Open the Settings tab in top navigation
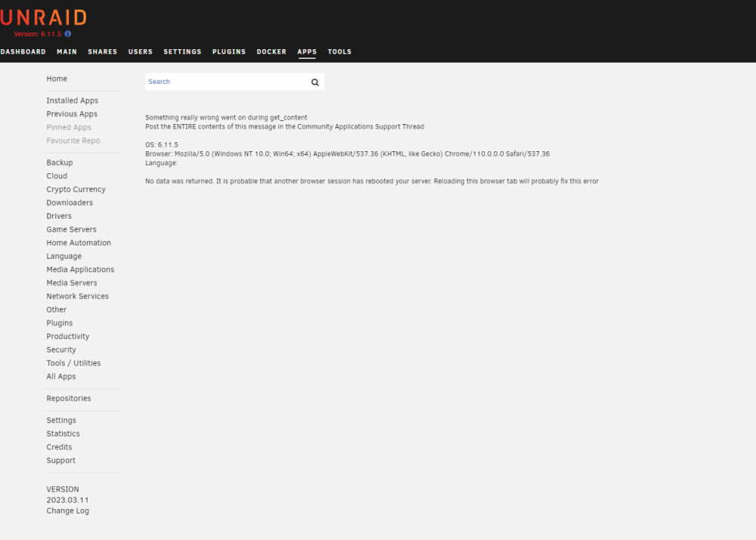756x540 pixels. [x=182, y=51]
